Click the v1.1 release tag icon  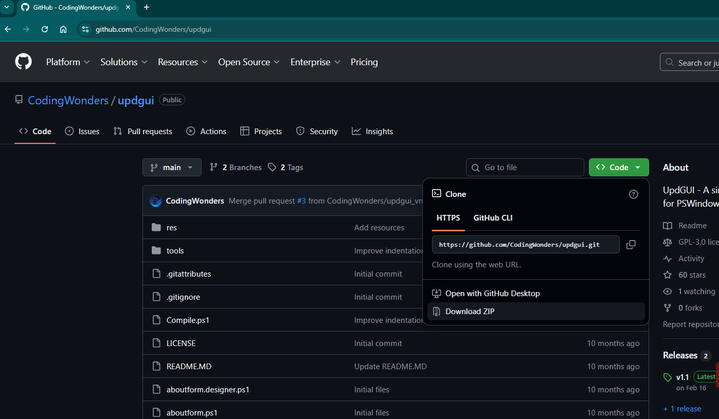tap(667, 377)
